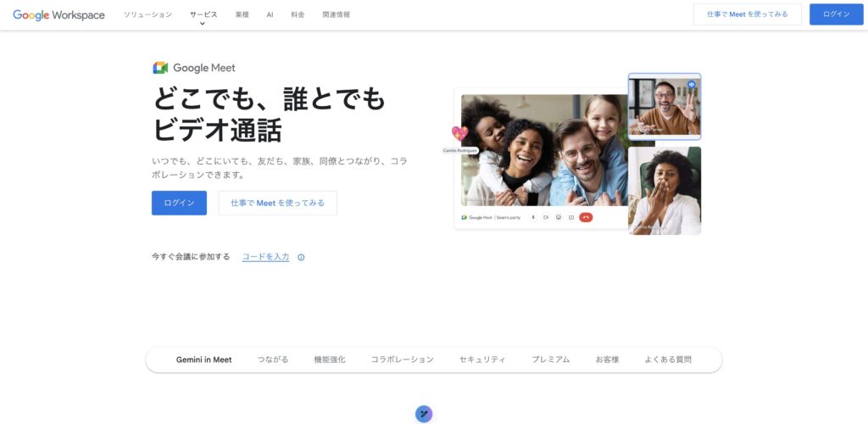Click the blue ログイン button in header
Image resolution: width=868 pixels, height=424 pixels.
(x=836, y=14)
